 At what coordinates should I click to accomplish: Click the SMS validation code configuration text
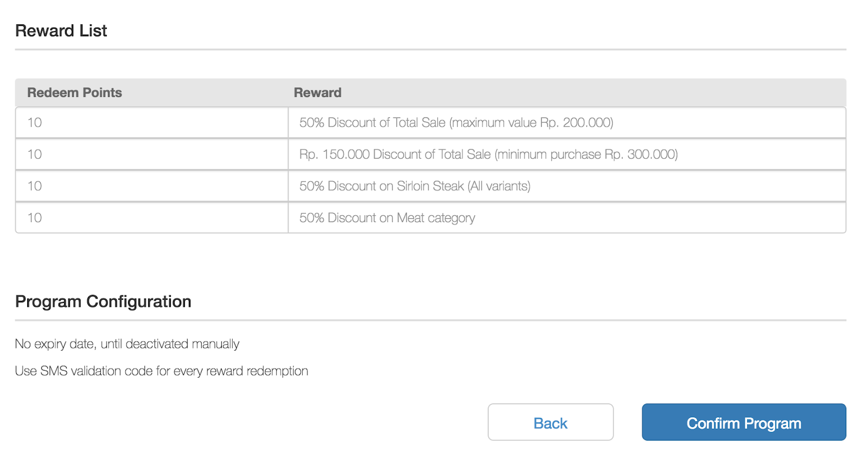point(161,371)
